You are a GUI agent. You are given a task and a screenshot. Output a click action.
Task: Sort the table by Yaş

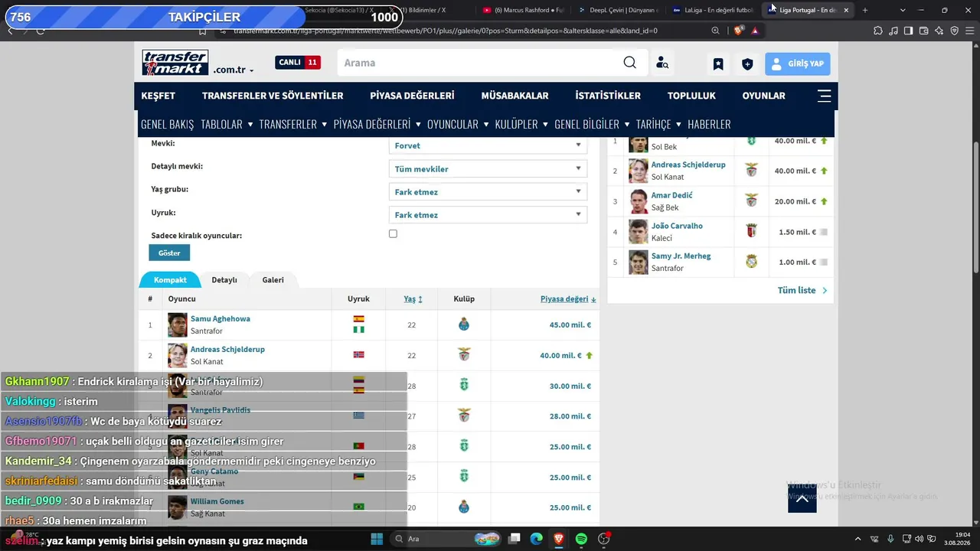413,299
